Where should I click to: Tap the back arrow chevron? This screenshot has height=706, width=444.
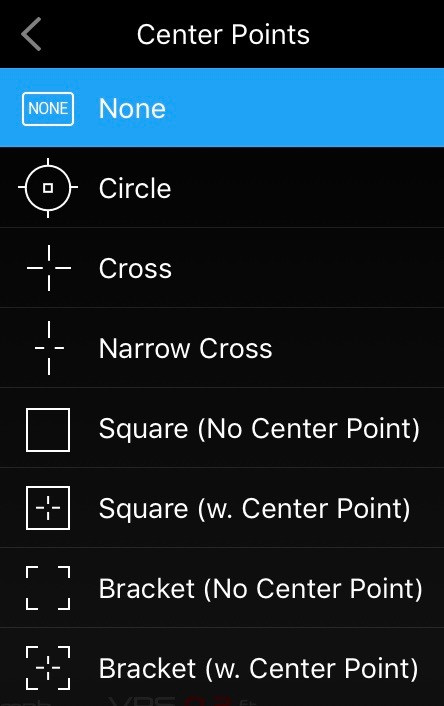pyautogui.click(x=31, y=34)
